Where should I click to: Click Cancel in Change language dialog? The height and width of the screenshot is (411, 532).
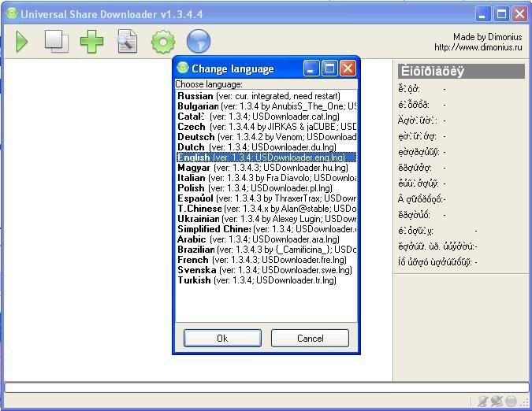point(310,338)
